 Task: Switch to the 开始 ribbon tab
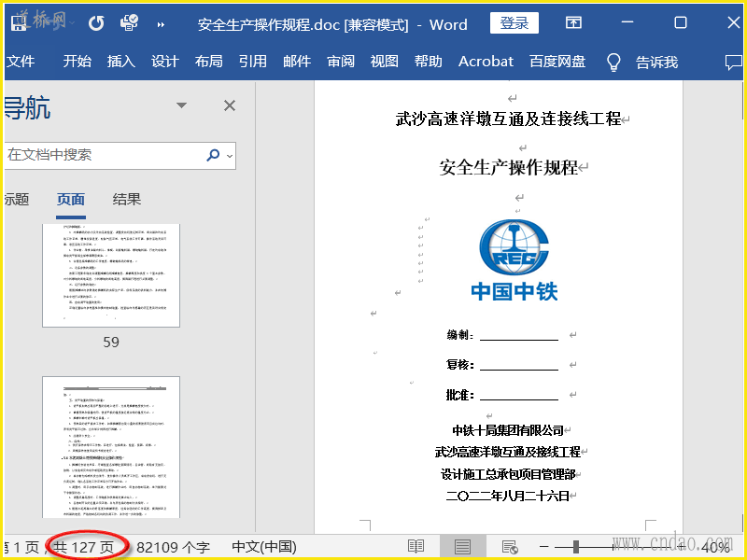coord(77,62)
